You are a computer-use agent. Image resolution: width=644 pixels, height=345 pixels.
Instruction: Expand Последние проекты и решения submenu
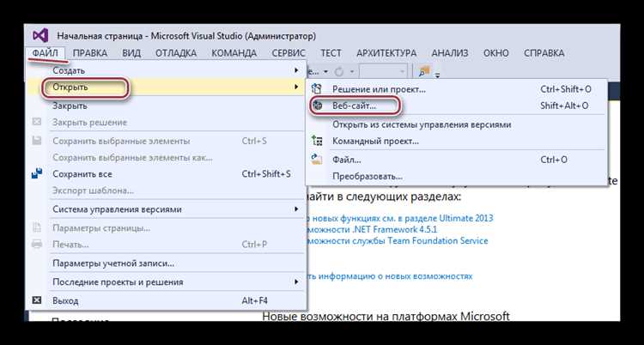coord(166,281)
